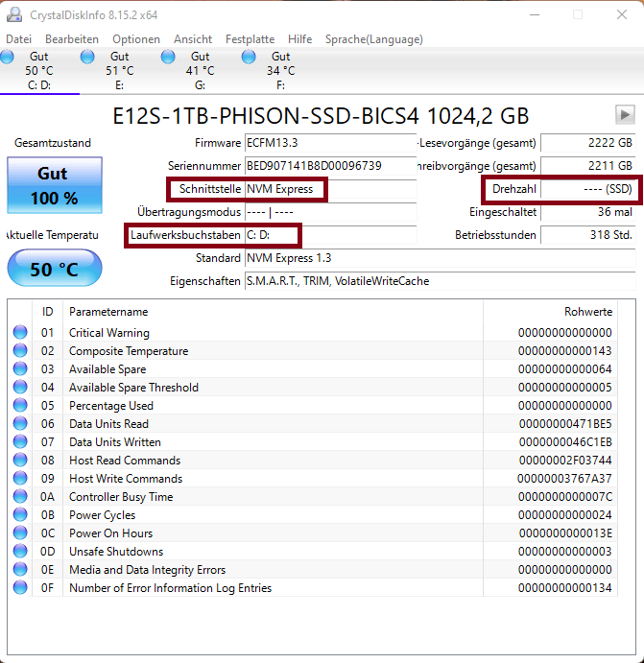This screenshot has height=663, width=644.
Task: Switch to the 41 °C G: disk tab
Action: tap(200, 70)
